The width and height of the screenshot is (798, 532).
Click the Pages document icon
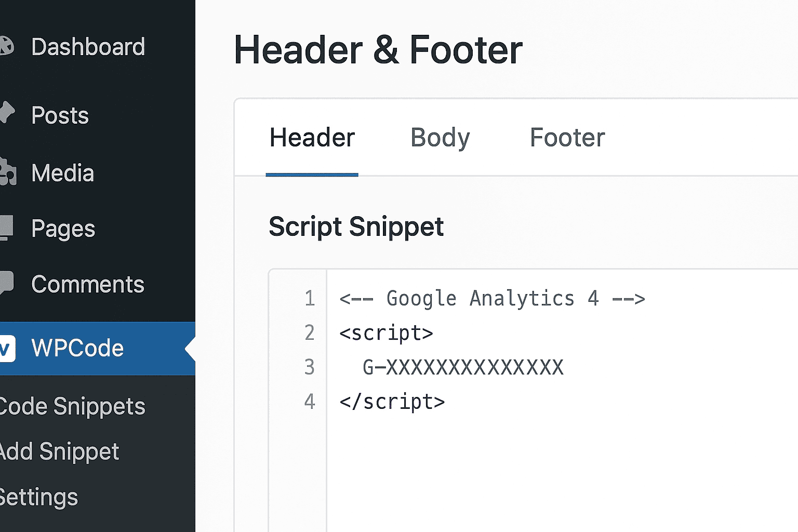[x=5, y=228]
